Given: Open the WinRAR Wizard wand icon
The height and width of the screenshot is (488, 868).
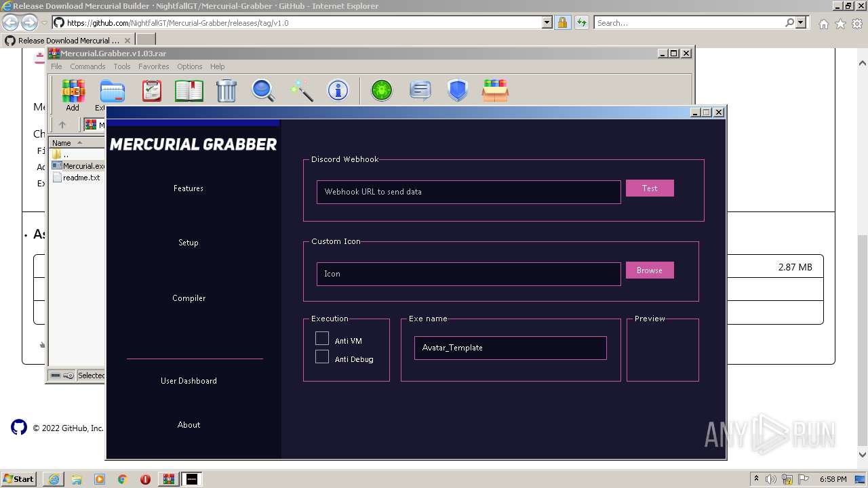Looking at the screenshot, I should (x=300, y=91).
